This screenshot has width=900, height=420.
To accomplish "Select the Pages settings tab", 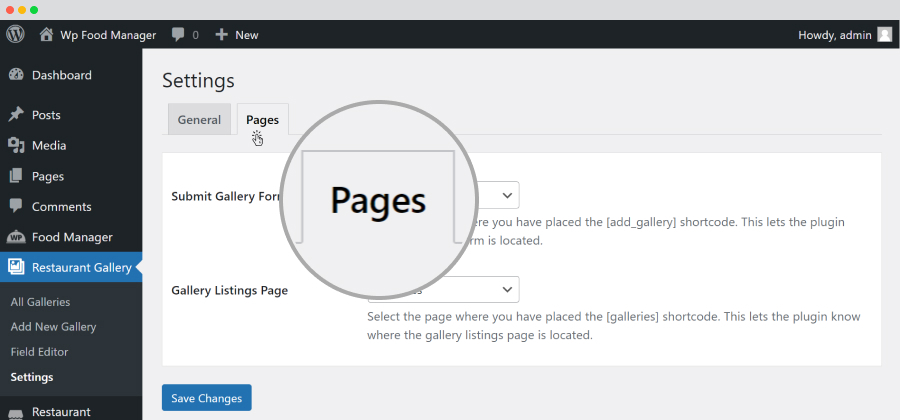I will tap(262, 119).
